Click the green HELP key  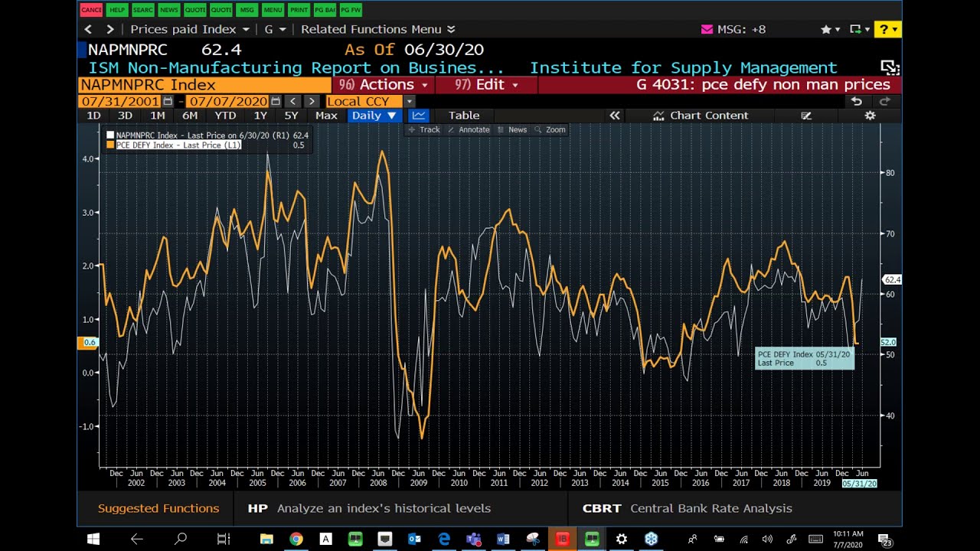click(117, 10)
